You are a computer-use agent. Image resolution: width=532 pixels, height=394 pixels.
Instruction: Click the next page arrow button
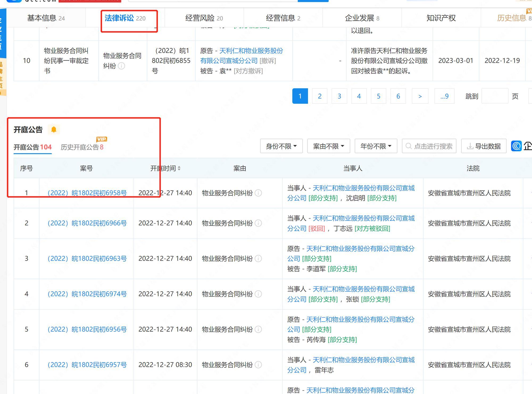[420, 96]
